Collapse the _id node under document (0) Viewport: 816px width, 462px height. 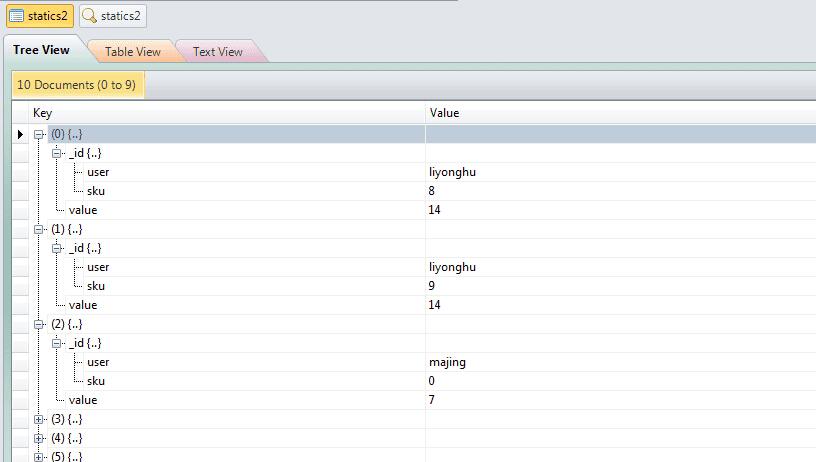click(x=57, y=153)
